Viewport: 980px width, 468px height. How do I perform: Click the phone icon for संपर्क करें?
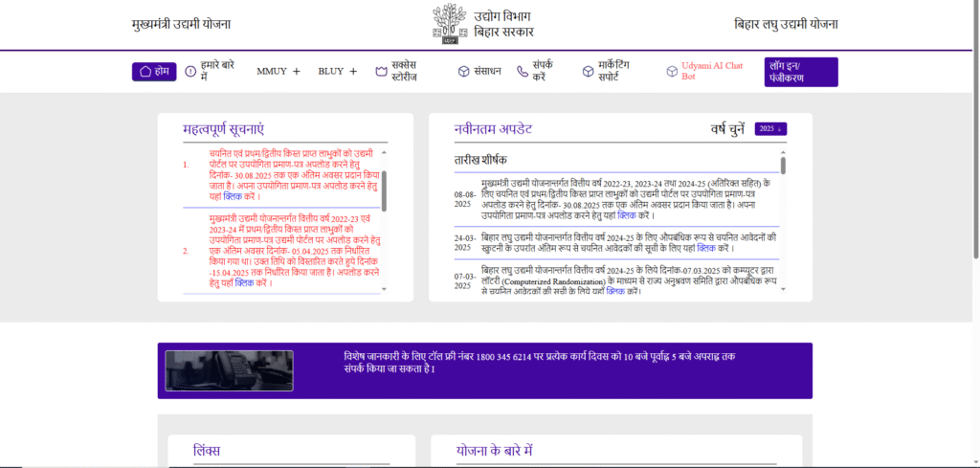click(522, 71)
